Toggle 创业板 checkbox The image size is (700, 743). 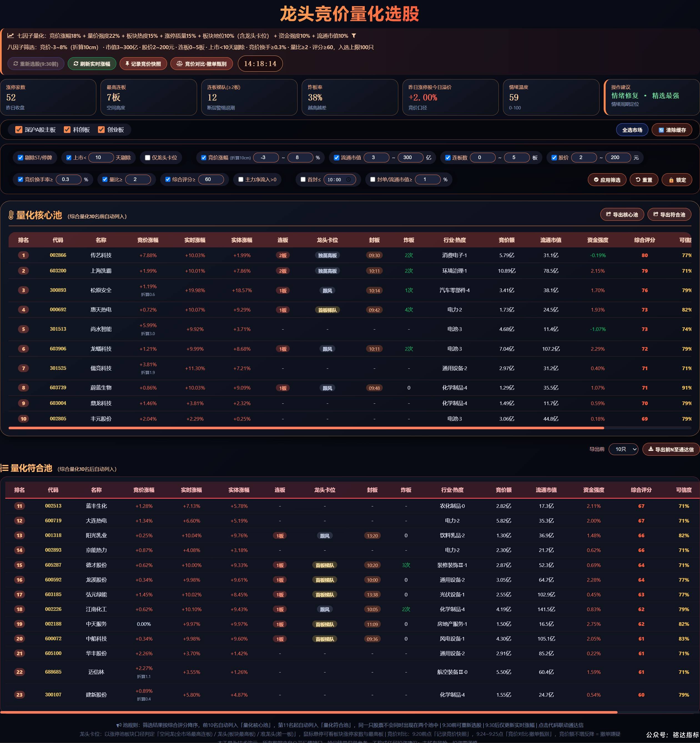tap(101, 130)
